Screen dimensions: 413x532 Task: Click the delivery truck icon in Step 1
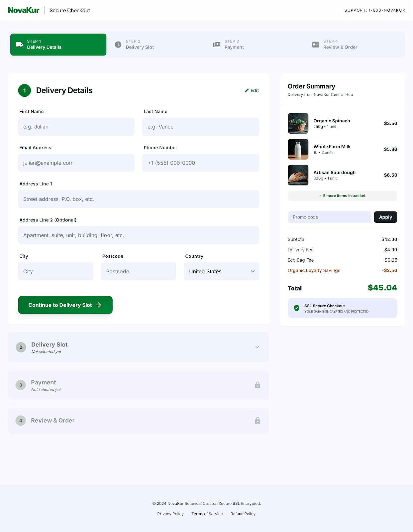(19, 45)
